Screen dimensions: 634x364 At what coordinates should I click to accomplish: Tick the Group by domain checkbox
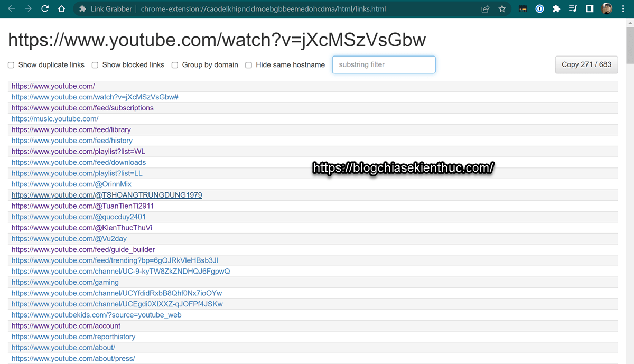[175, 65]
